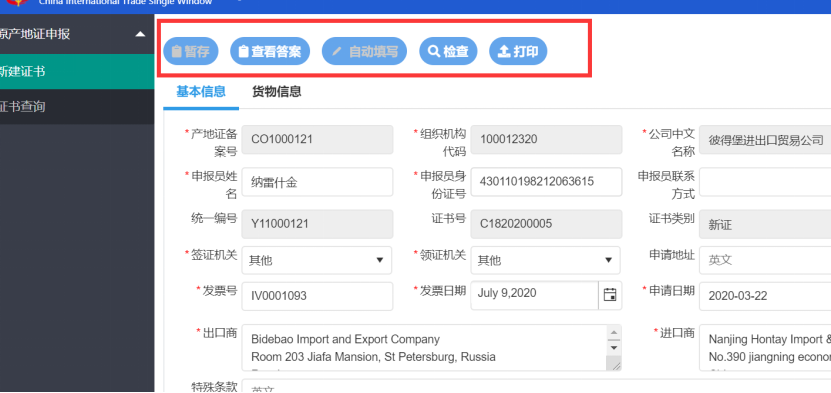
Task: Click the clipboard icon on 查看答案
Action: click(243, 51)
